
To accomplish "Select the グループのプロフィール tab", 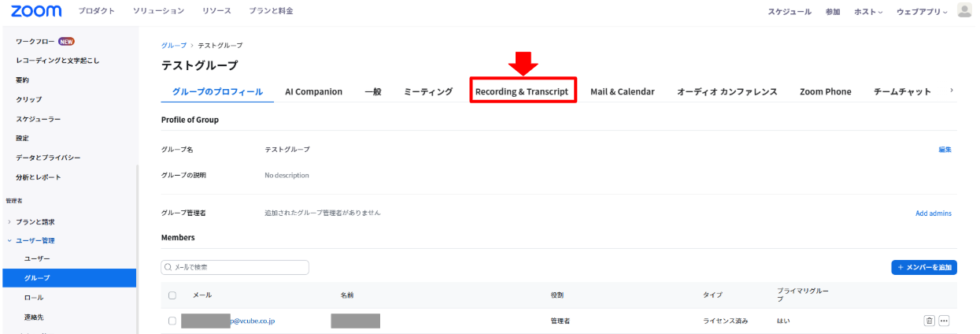I will click(217, 91).
